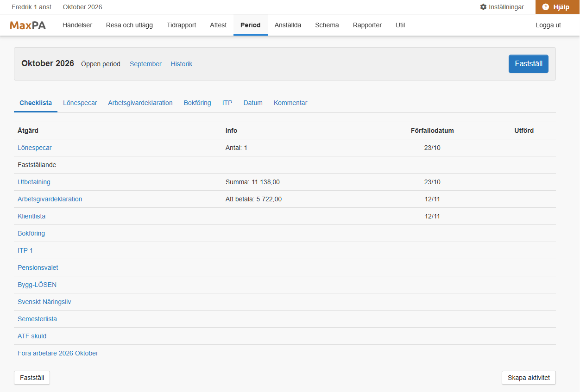Image resolution: width=580 pixels, height=392 pixels.
Task: Click the Inställningar settings link
Action: (502, 7)
